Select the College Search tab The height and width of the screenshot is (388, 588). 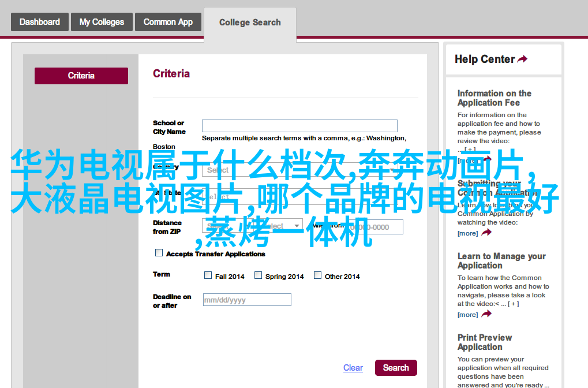pyautogui.click(x=250, y=23)
